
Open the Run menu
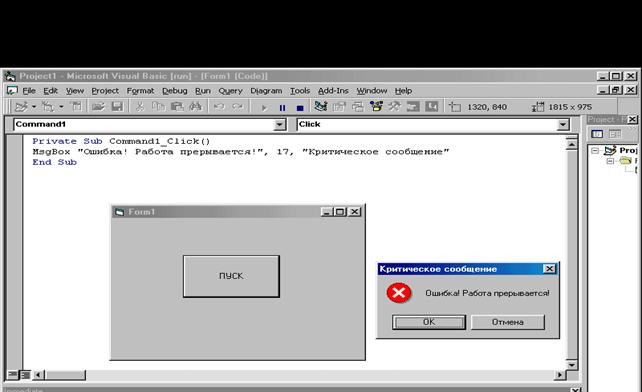tap(203, 91)
